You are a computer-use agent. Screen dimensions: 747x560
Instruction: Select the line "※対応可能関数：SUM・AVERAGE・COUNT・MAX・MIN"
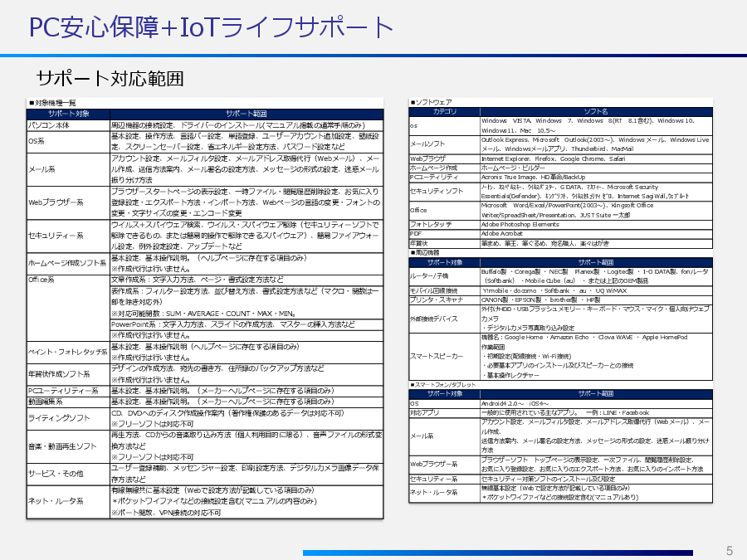coord(203,314)
